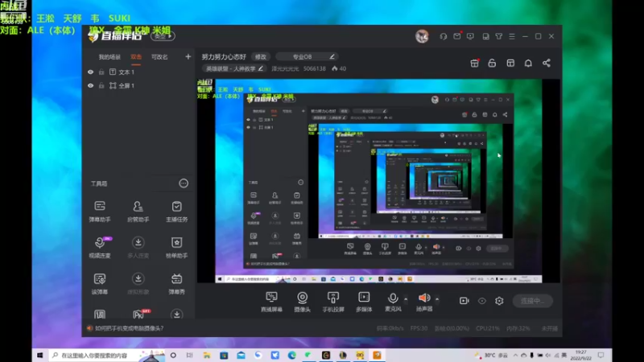
Task: Toggle visibility eye for 文本 1 layer
Action: click(90, 72)
